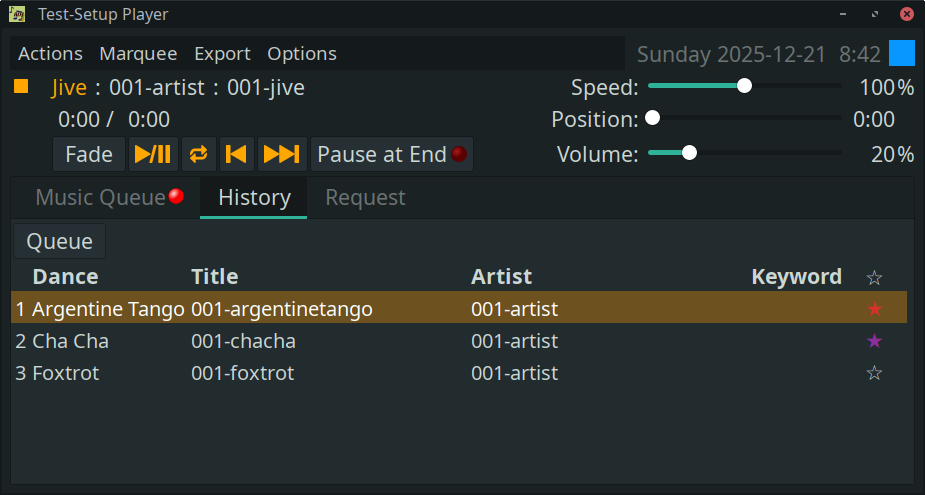Click the red star favorite on Argentine Tango row
925x495 pixels.
point(875,309)
